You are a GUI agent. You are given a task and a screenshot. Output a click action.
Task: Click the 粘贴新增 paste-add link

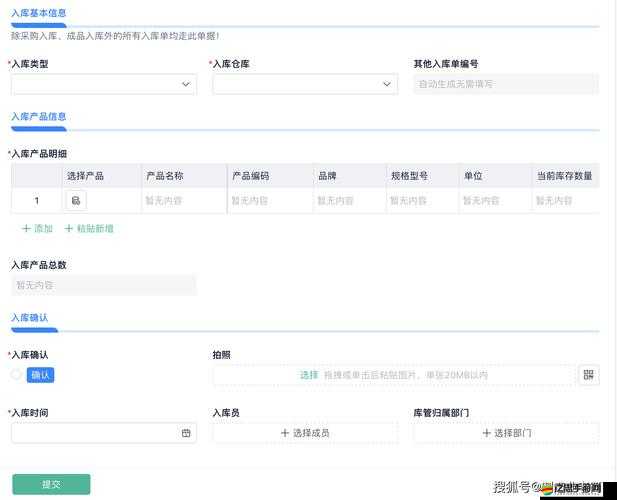click(89, 228)
